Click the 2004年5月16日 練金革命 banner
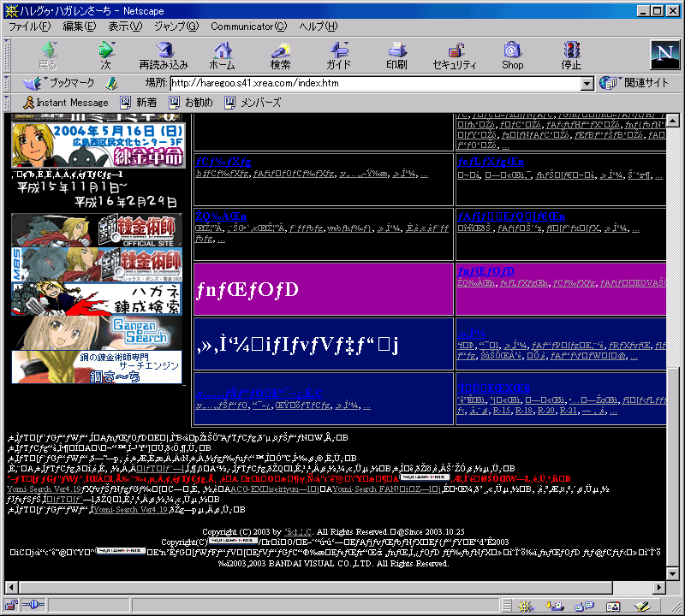The height and width of the screenshot is (616, 685). 97,145
